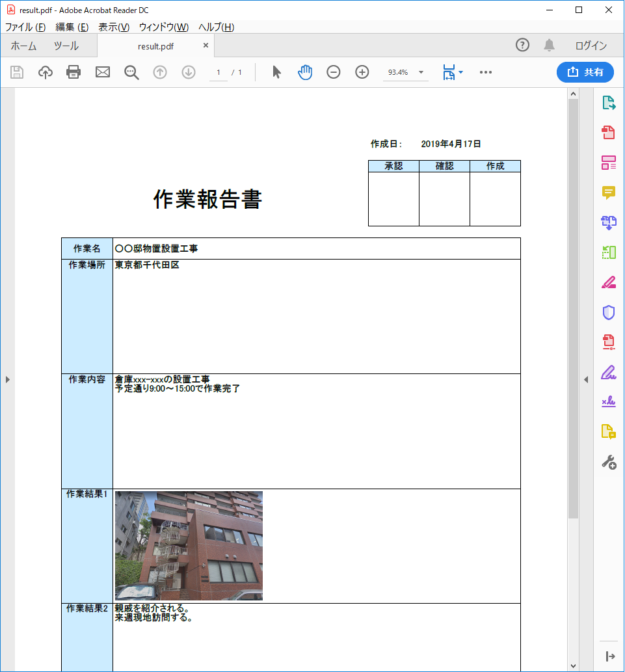Open the Export PDF tool
625x672 pixels.
coord(609,102)
